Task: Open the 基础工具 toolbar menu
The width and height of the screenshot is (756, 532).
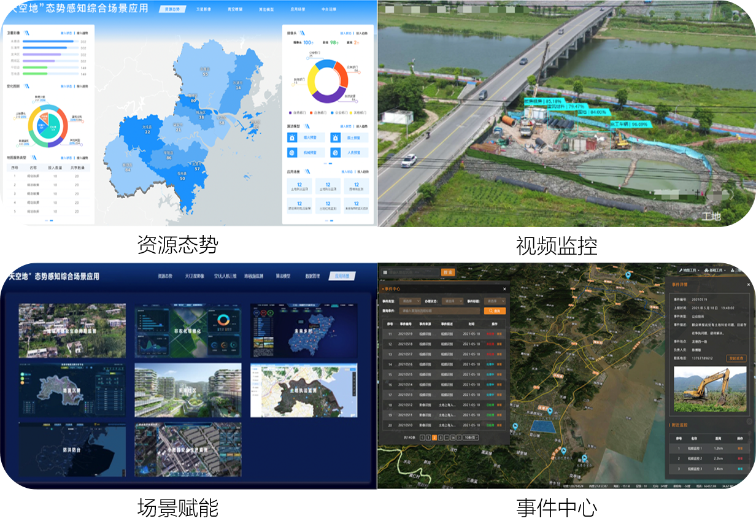Action: 717,270
